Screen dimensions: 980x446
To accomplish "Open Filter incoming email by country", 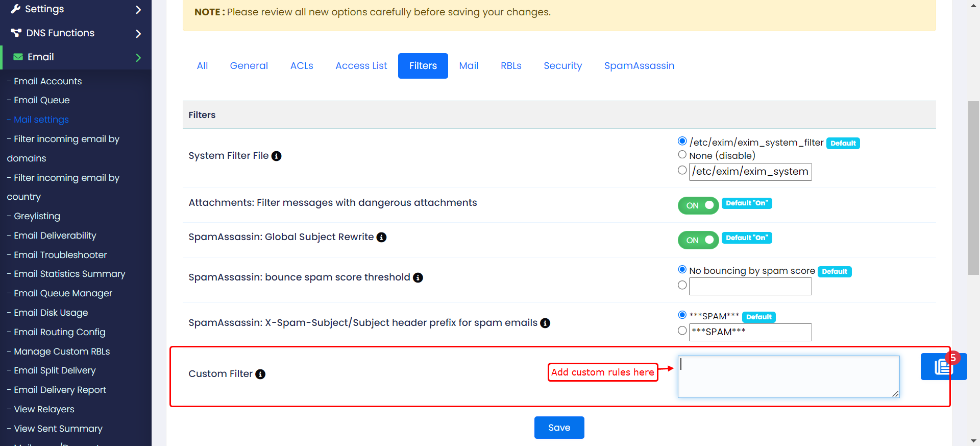I will pos(63,187).
